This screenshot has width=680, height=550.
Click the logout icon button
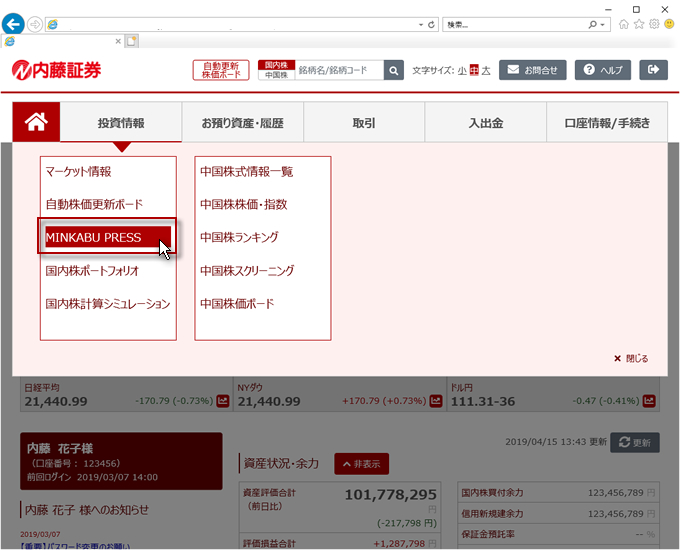click(653, 70)
